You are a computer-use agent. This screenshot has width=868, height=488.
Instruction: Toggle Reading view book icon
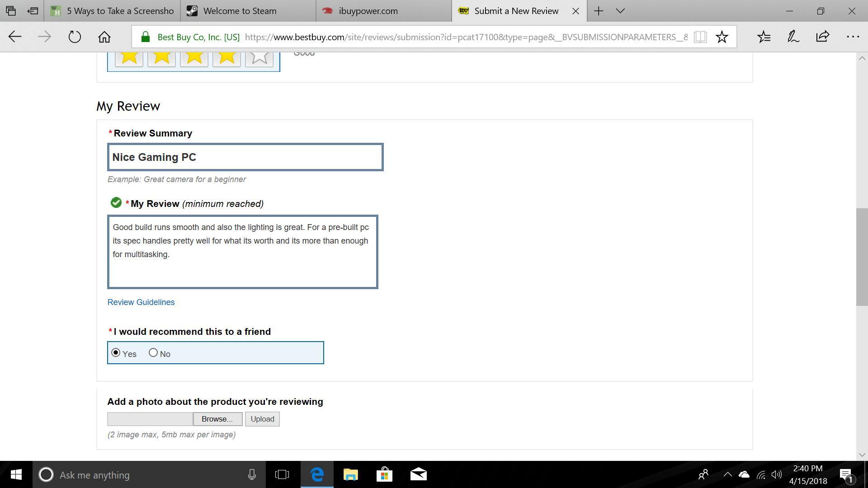coord(700,37)
